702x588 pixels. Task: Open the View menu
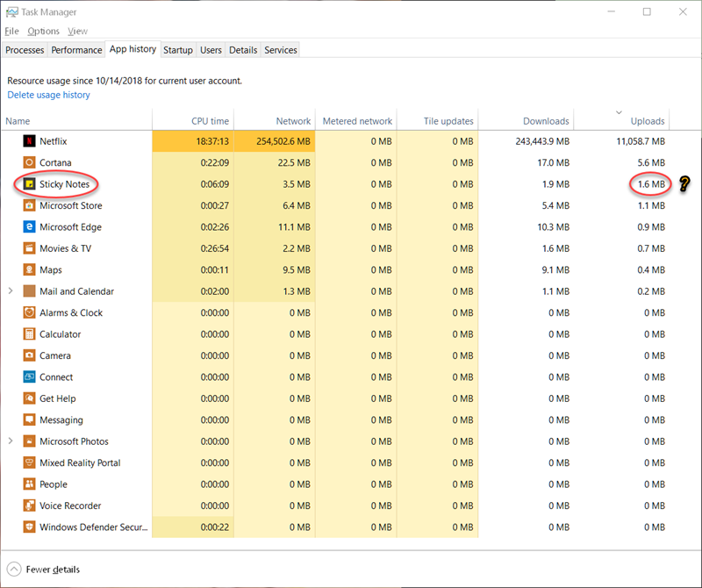(77, 31)
